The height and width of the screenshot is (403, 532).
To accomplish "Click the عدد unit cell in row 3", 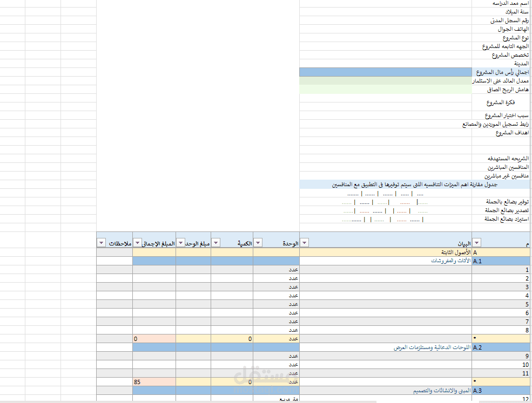I will pyautogui.click(x=276, y=287).
